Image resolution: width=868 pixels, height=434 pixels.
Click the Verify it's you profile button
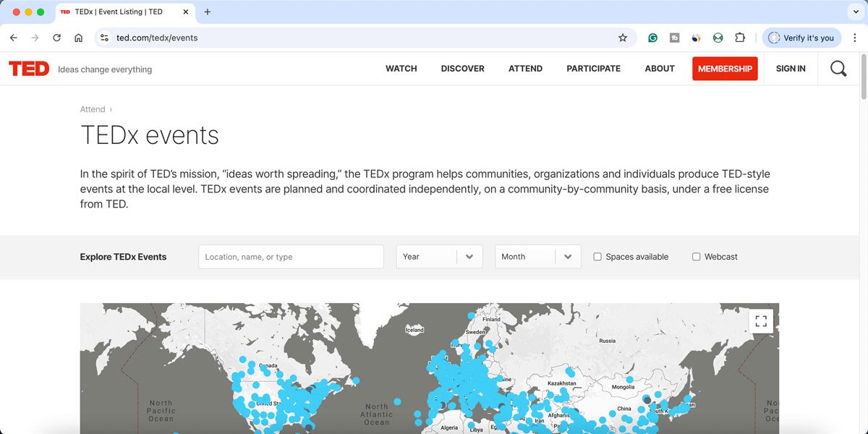801,38
